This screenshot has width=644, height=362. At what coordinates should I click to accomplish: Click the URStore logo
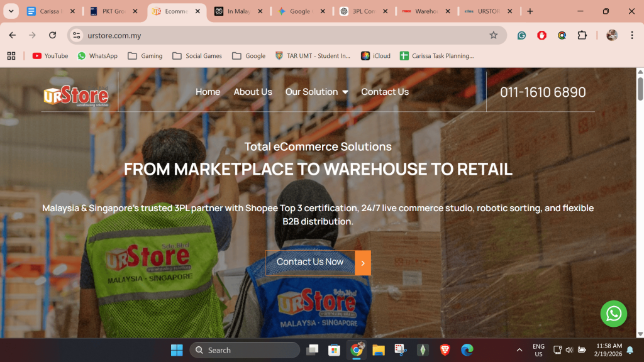pos(75,94)
